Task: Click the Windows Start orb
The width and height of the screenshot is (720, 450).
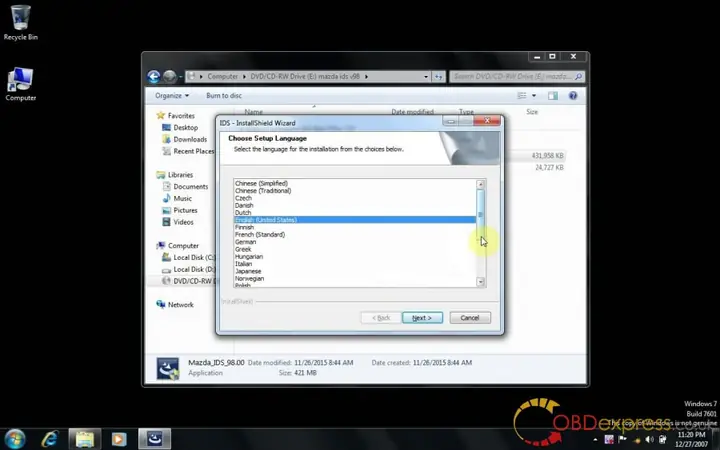Action: point(16,438)
